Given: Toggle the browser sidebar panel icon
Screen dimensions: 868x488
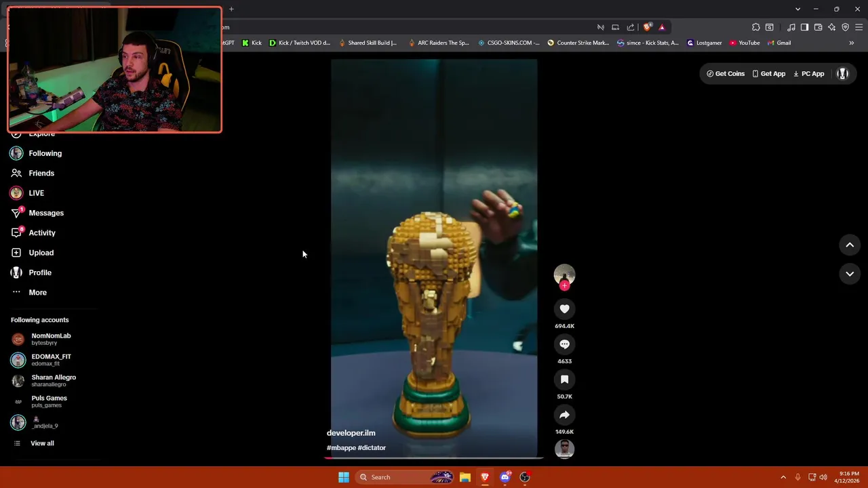Looking at the screenshot, I should pos(804,27).
